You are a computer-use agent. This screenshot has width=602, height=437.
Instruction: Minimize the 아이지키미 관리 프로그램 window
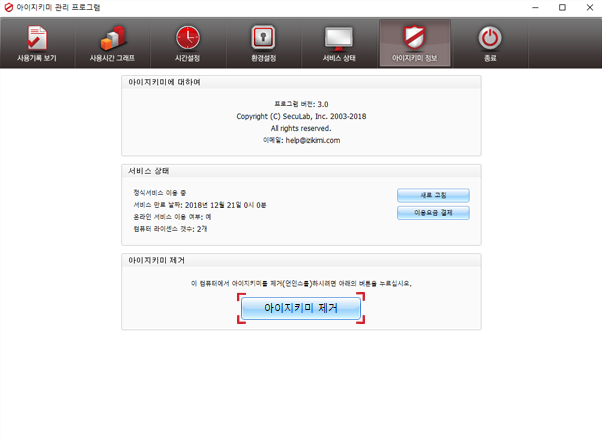pyautogui.click(x=535, y=7)
